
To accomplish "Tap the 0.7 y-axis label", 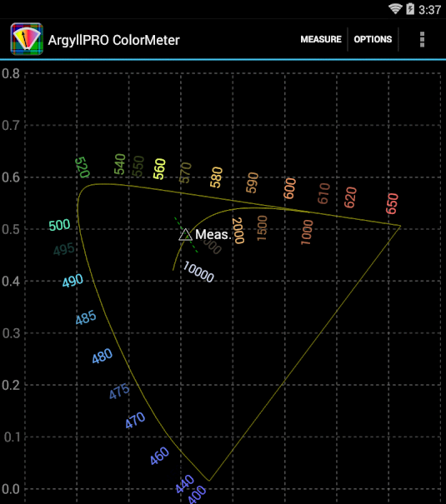I will (11, 125).
